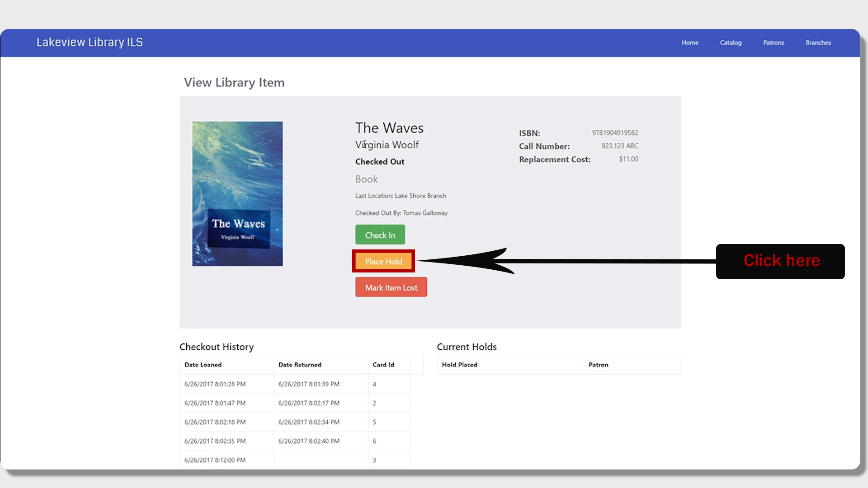
Task: Click date loaned '6/26/2017 8:12:00 PM'
Action: (x=215, y=460)
